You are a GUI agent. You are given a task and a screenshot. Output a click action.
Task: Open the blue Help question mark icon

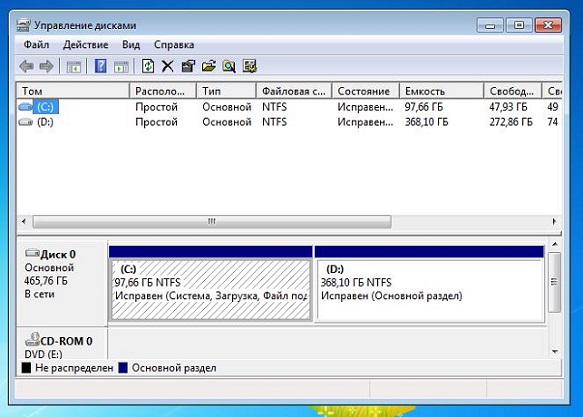click(x=100, y=67)
